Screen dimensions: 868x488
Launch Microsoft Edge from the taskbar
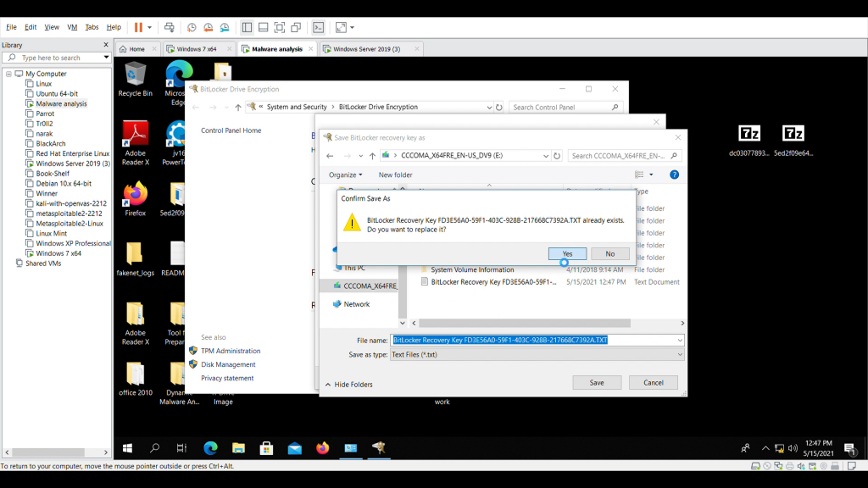[210, 448]
